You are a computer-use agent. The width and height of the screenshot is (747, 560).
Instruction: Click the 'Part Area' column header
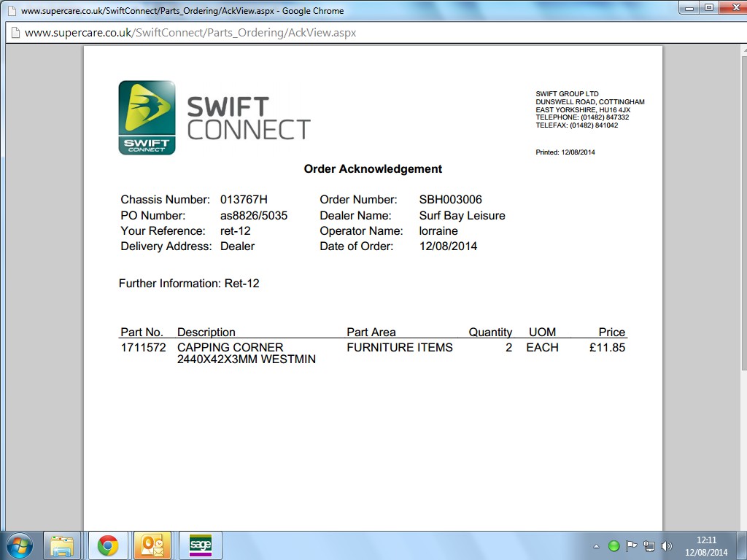coord(371,332)
